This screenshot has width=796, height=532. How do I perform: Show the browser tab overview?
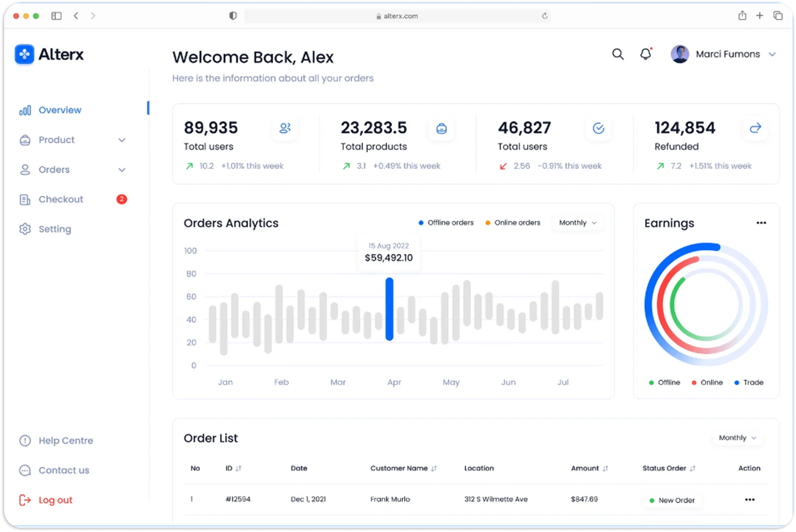coord(778,16)
